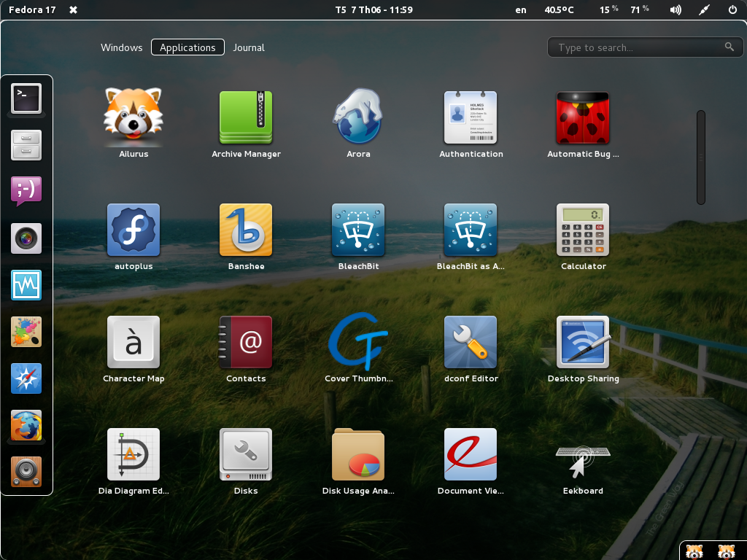
Task: Launch Firefox from the dash
Action: point(26,425)
